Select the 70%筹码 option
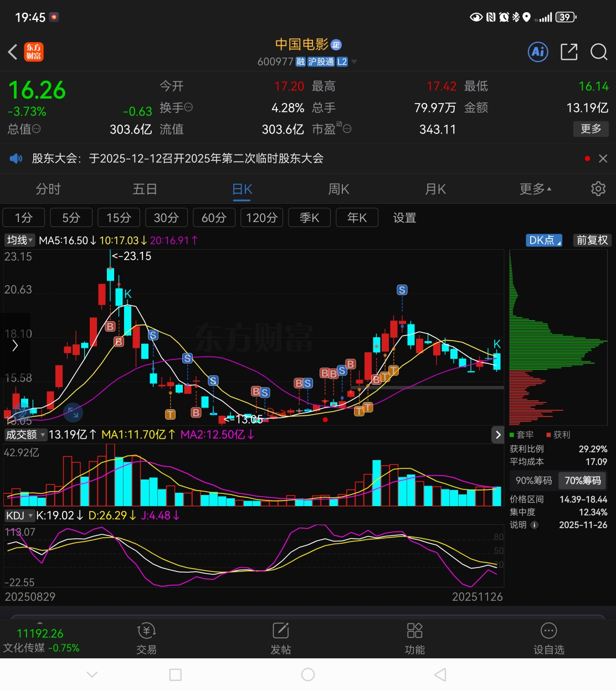This screenshot has width=616, height=691. point(582,481)
